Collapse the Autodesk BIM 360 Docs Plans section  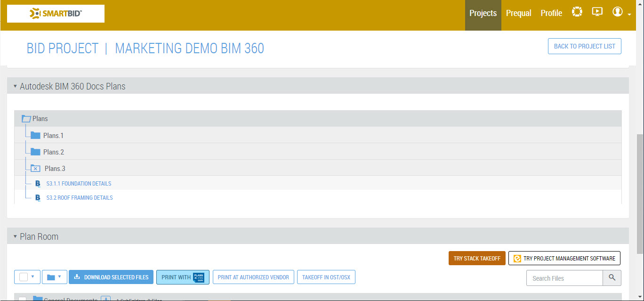tap(15, 86)
